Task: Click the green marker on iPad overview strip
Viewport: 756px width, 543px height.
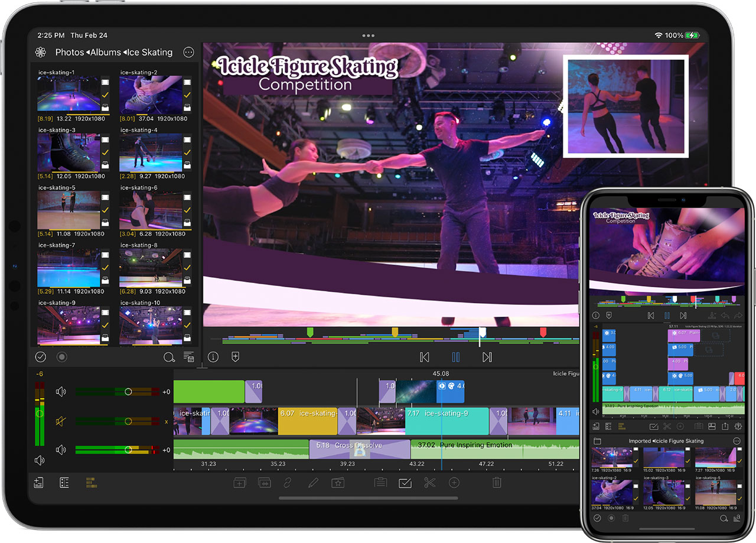Action: 309,333
